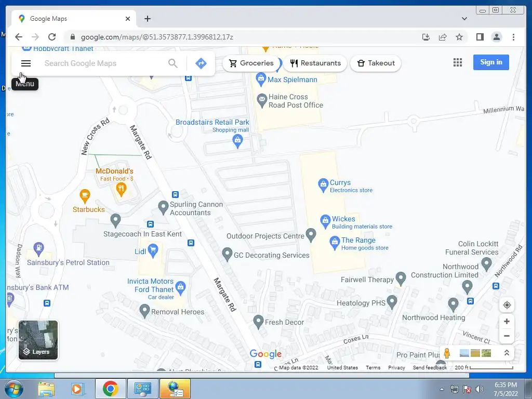Click the search magnifier icon

pos(173,63)
